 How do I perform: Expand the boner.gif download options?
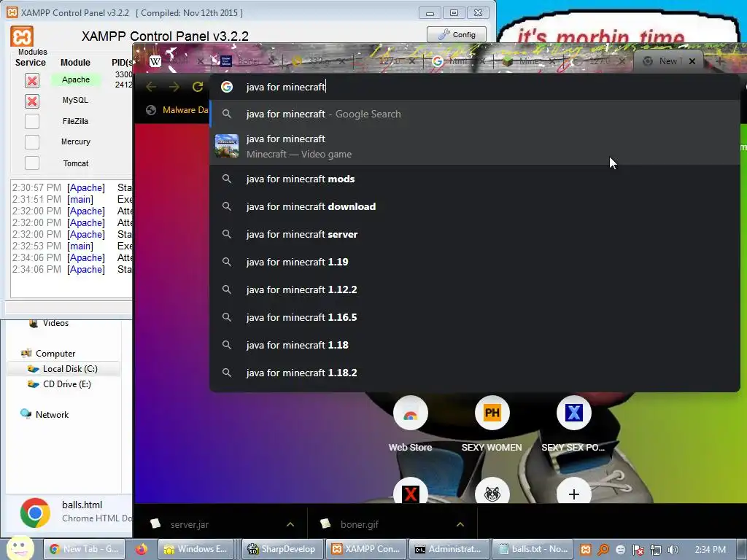460,524
